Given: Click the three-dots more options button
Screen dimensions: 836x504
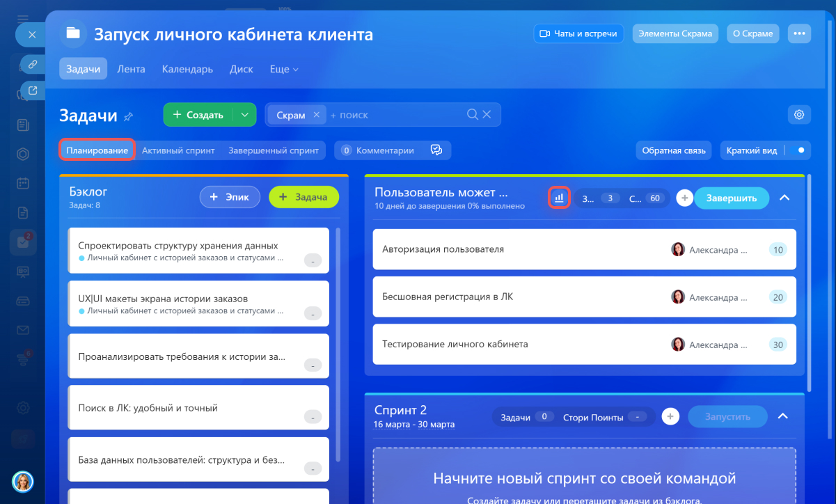Looking at the screenshot, I should (799, 33).
